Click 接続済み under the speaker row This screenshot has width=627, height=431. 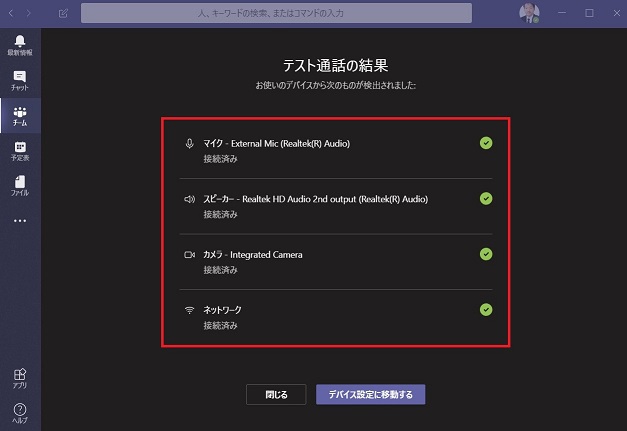click(x=220, y=215)
